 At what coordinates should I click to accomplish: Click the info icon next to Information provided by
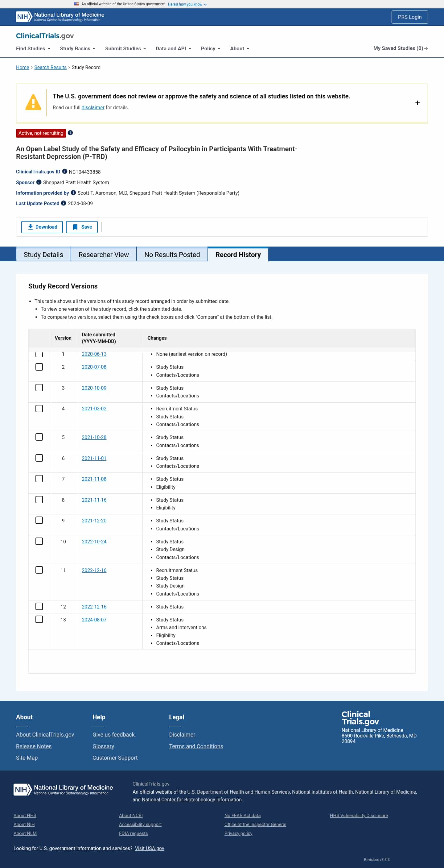coord(73,193)
